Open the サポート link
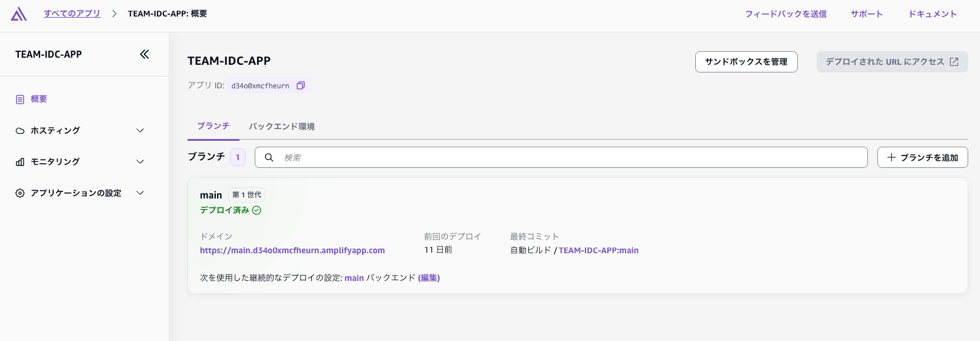Image resolution: width=980 pixels, height=341 pixels. [867, 14]
